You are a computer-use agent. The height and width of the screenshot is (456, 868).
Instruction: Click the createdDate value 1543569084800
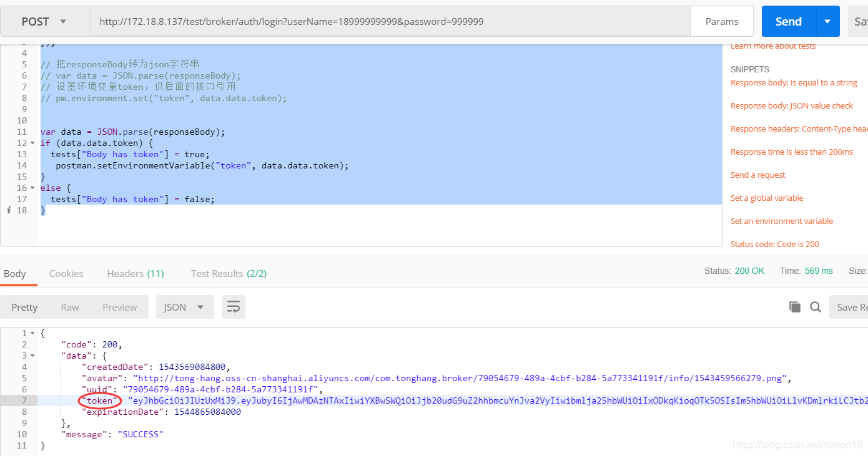pos(192,367)
